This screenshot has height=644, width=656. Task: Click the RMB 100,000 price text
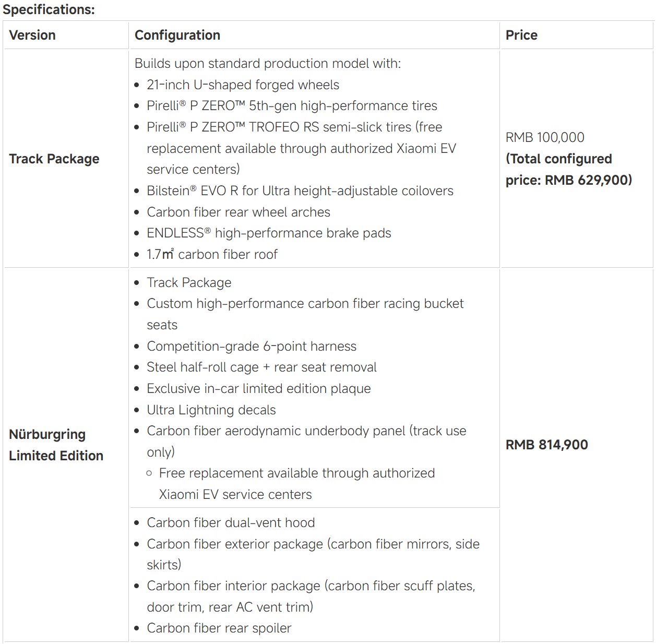click(x=545, y=137)
